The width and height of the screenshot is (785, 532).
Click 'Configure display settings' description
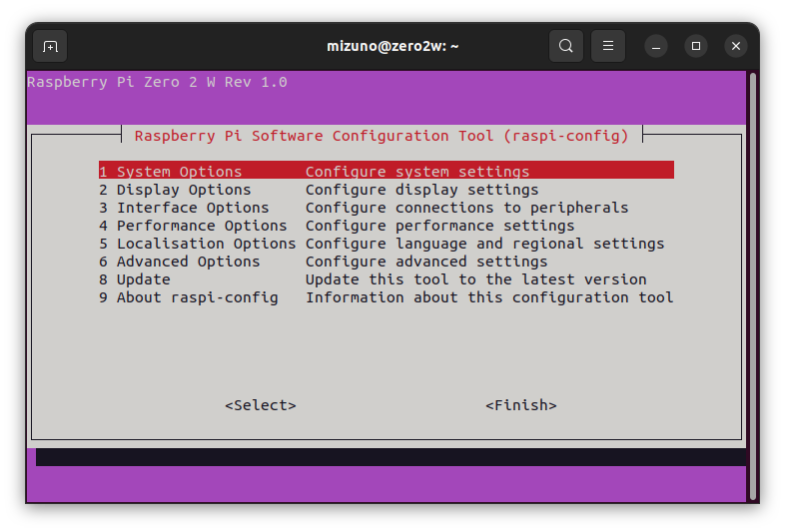click(x=422, y=190)
